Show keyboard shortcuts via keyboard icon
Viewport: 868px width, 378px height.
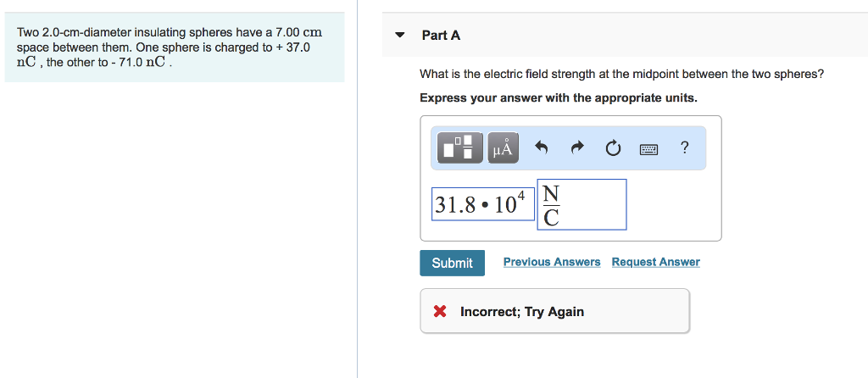click(x=648, y=149)
